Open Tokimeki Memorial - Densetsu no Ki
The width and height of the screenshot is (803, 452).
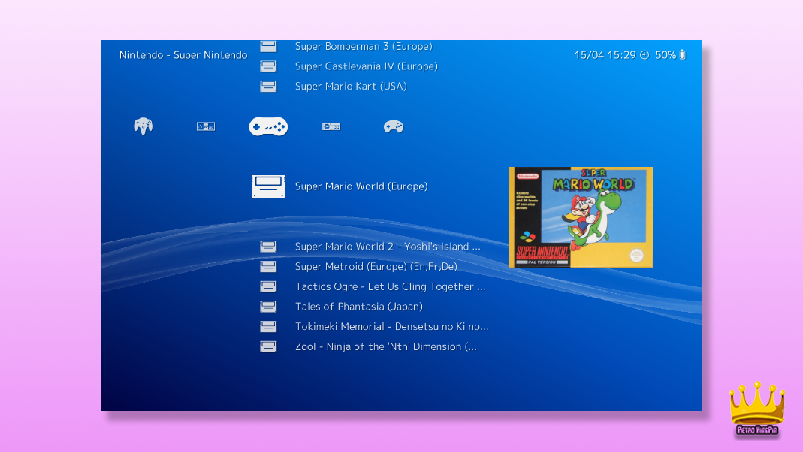click(392, 327)
